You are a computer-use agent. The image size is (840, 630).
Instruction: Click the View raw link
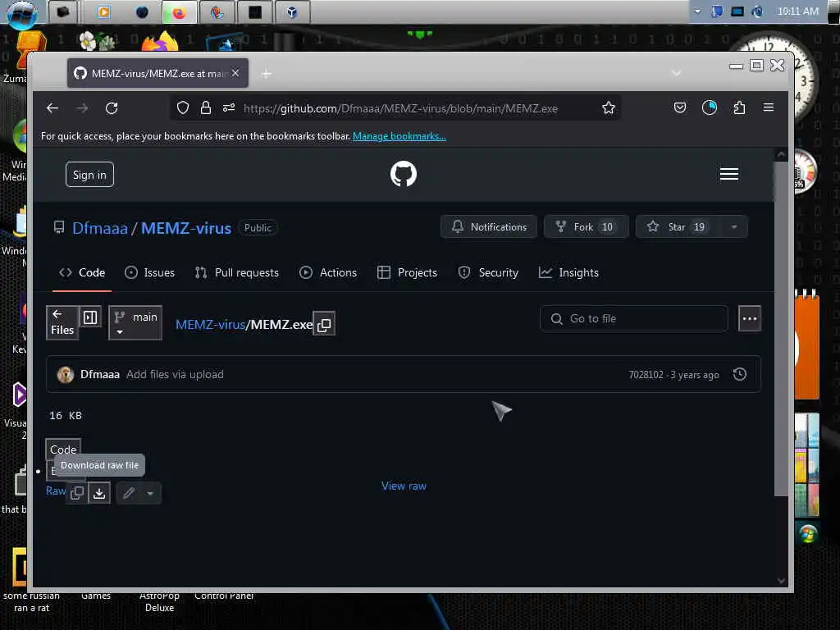404,486
